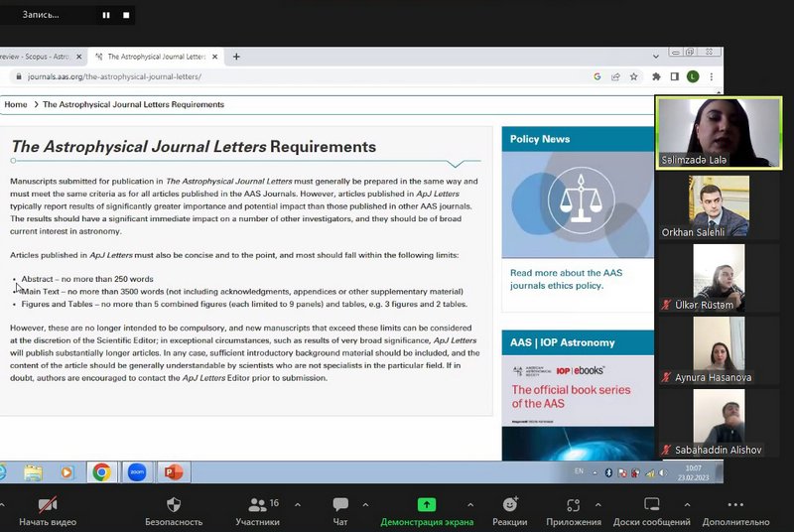
Task: Click Демонстрация экрана share screen button
Action: (427, 512)
